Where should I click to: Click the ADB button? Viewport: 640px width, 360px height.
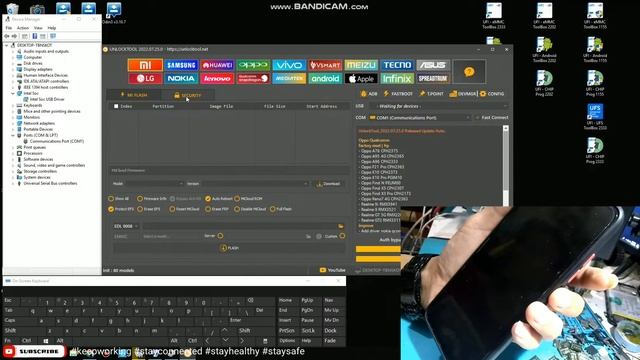pyautogui.click(x=369, y=94)
